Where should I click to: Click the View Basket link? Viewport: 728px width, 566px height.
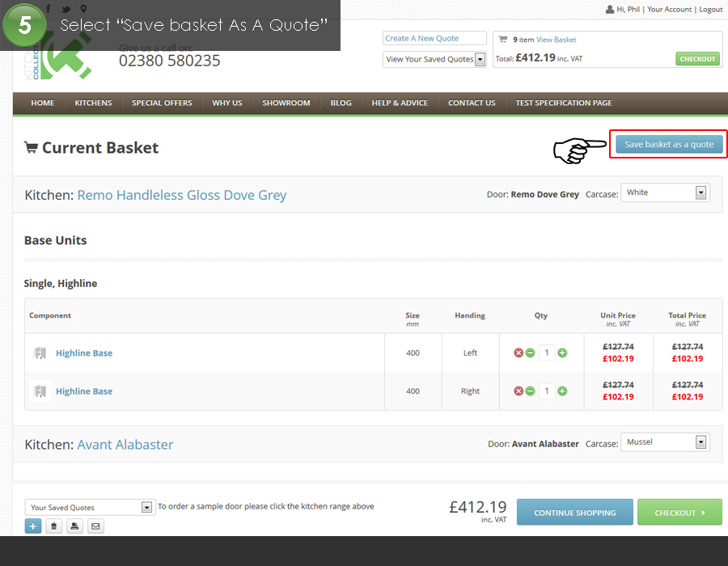click(557, 40)
